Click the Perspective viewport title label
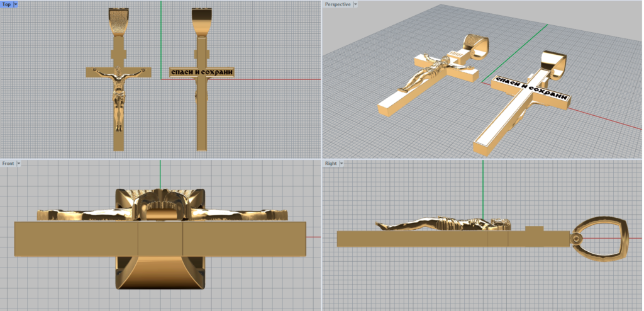The height and width of the screenshot is (311, 644). (338, 4)
